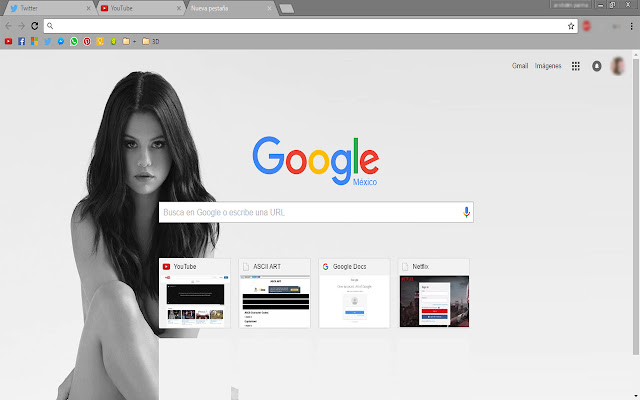
Task: Close the Nueva pestaña tab
Action: coord(269,8)
